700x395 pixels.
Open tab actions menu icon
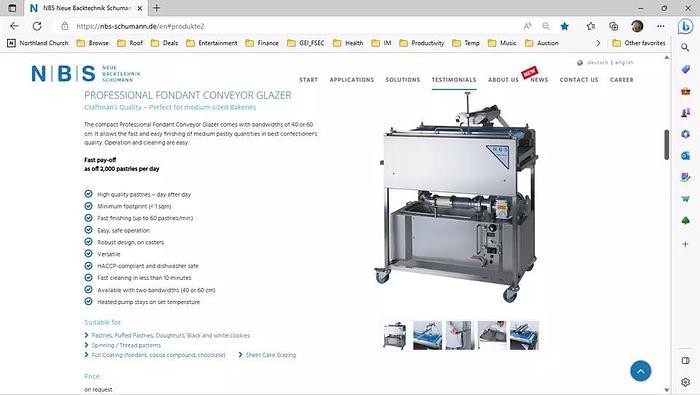(12, 8)
